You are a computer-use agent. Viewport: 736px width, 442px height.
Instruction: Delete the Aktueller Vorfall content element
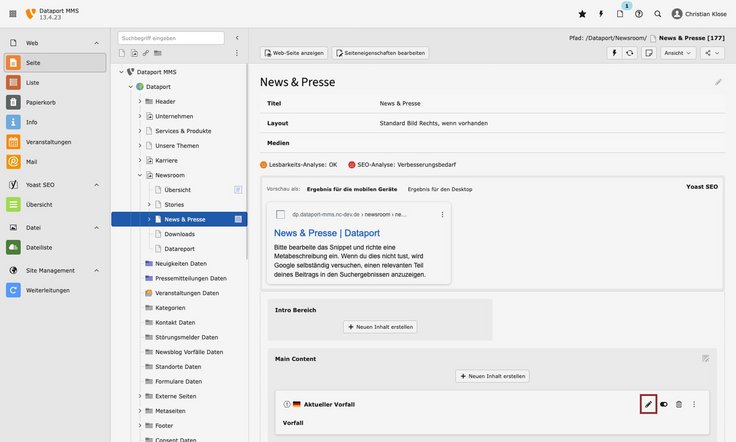tap(679, 404)
